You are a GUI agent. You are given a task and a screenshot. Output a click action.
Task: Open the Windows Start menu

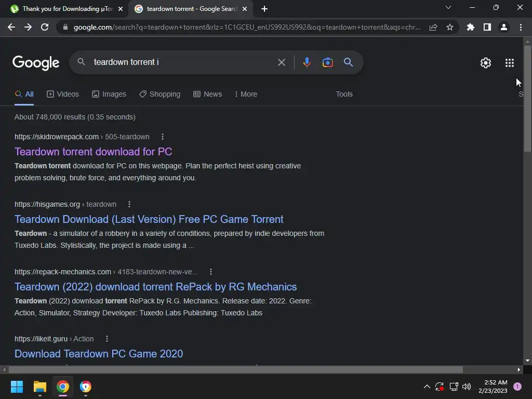click(17, 387)
